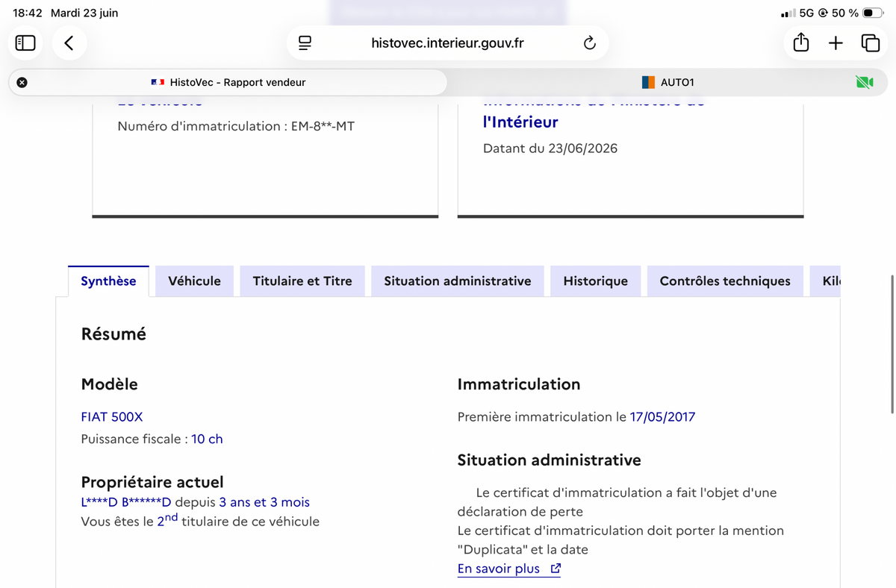Select the Synthèse tab
The width and height of the screenshot is (896, 588).
108,281
